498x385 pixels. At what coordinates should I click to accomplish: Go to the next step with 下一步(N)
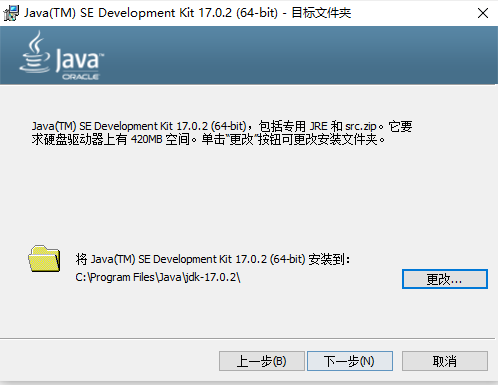[350, 361]
